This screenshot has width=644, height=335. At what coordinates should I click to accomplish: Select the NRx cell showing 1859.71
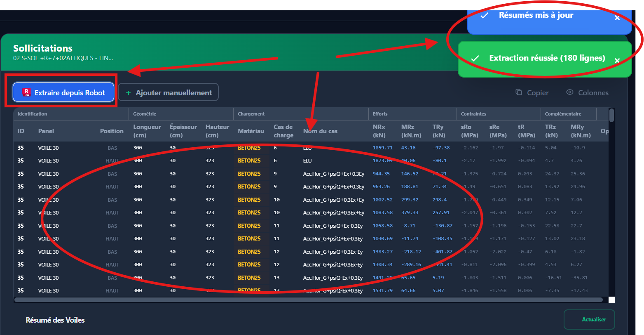(x=382, y=148)
